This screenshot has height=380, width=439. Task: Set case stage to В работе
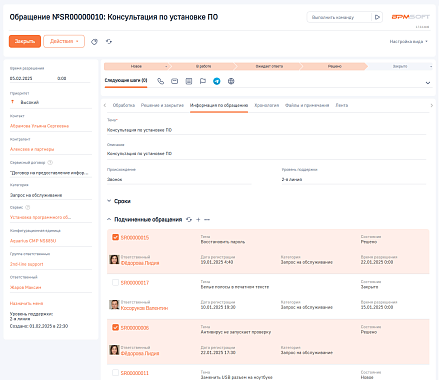[203, 67]
